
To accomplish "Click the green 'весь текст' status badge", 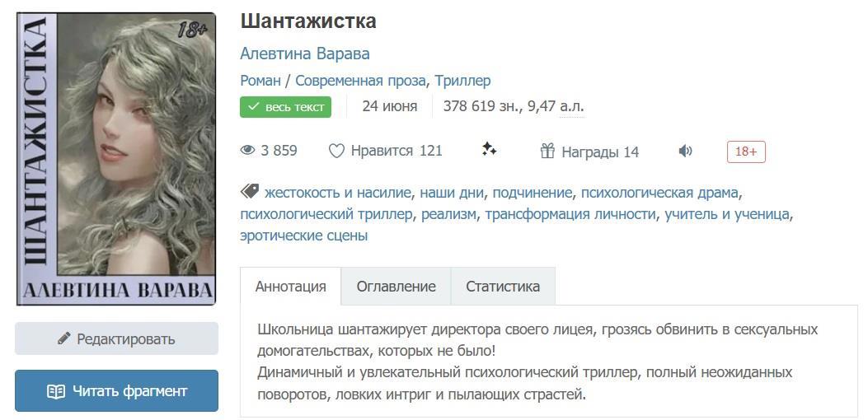I will coord(285,107).
